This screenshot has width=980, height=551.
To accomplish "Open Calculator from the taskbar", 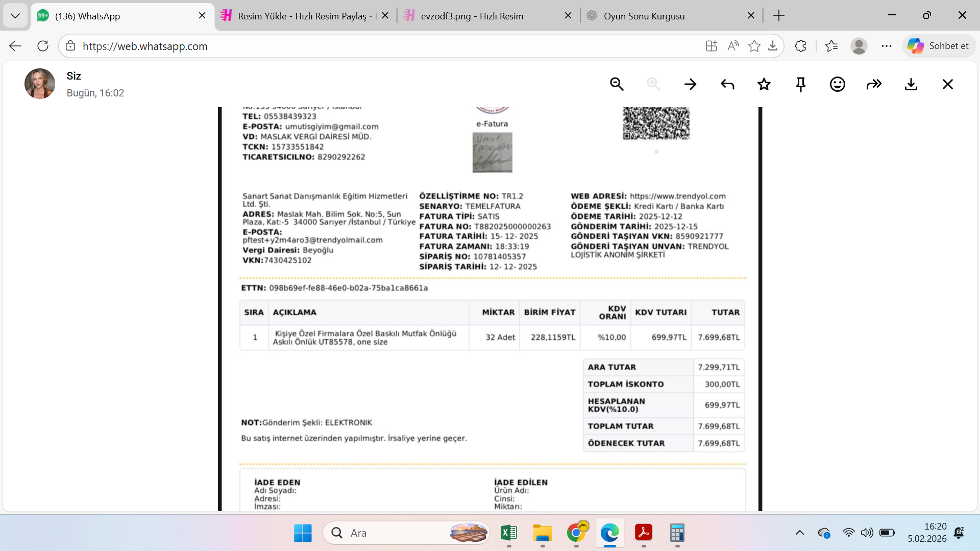I will [677, 533].
